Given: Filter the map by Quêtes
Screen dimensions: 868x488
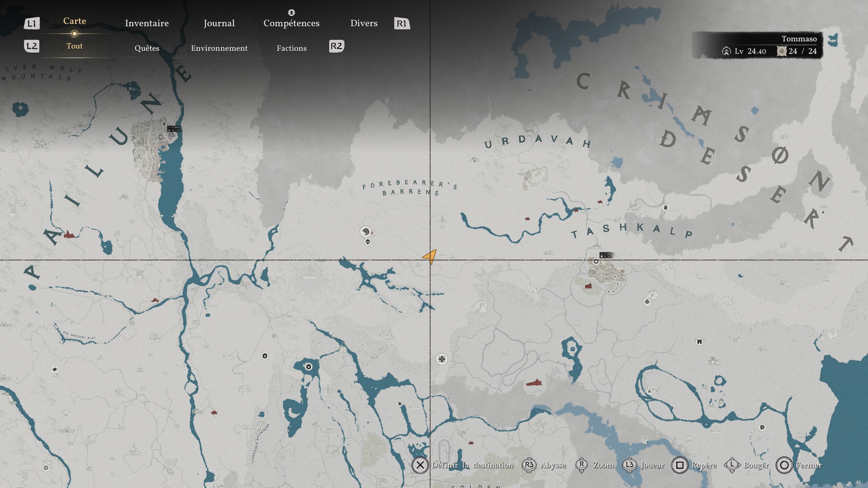Looking at the screenshot, I should (x=147, y=48).
